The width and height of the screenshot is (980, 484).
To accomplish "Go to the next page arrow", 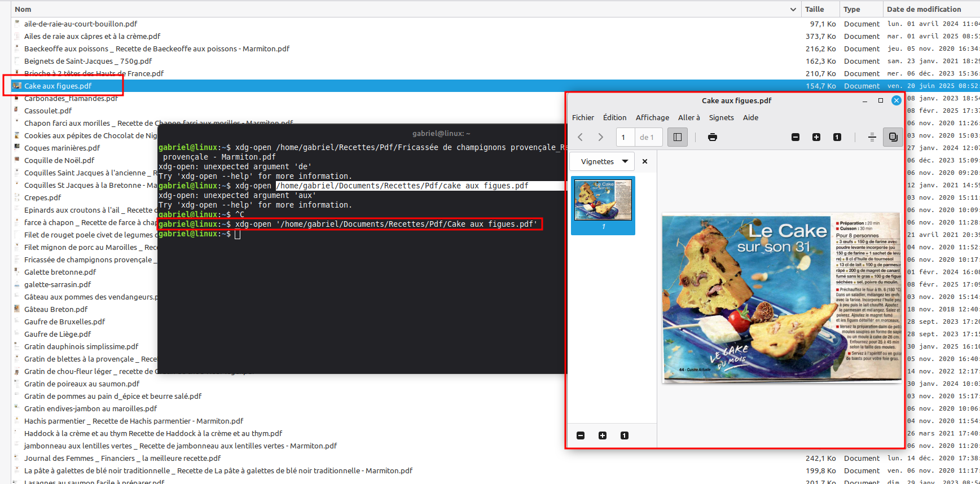I will tap(601, 137).
